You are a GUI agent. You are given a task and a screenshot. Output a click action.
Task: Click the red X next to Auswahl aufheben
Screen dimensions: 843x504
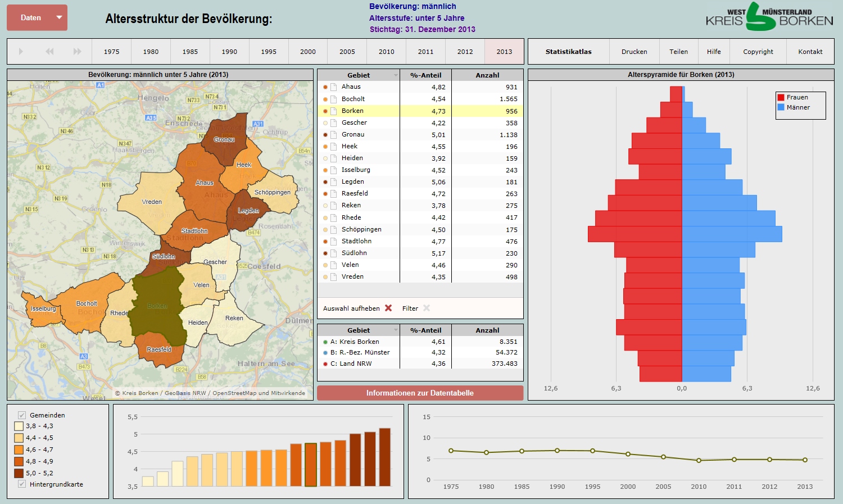pos(388,308)
